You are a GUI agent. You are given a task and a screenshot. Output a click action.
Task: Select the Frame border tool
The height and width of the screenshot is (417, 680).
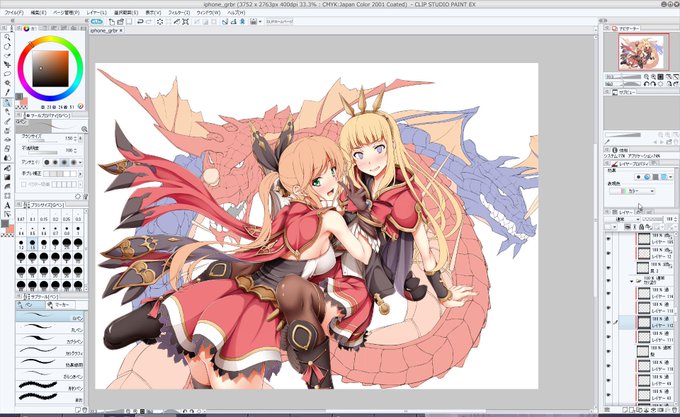7,196
